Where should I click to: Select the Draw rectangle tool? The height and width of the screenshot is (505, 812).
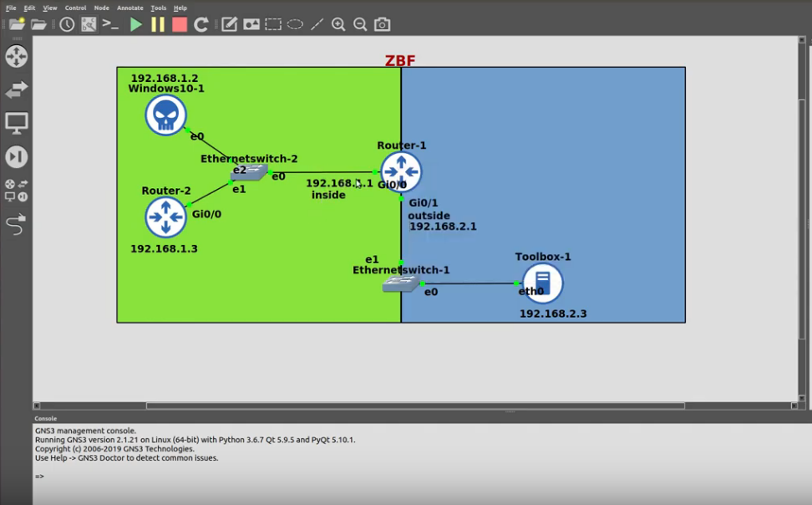[273, 24]
